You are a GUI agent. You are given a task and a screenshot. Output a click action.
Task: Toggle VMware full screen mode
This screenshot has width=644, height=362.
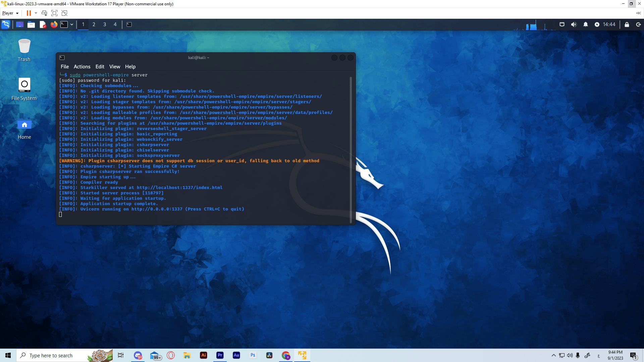point(54,13)
